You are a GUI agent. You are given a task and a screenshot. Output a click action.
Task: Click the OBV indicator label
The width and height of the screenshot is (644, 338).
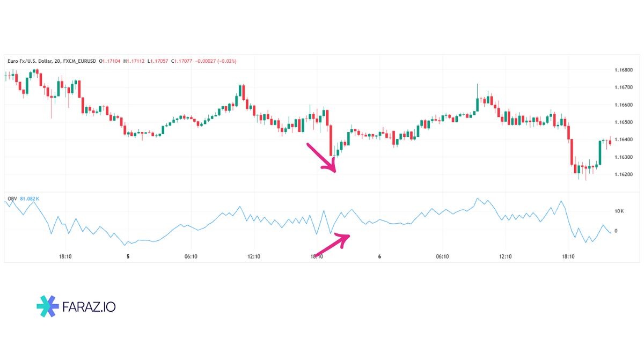12,199
